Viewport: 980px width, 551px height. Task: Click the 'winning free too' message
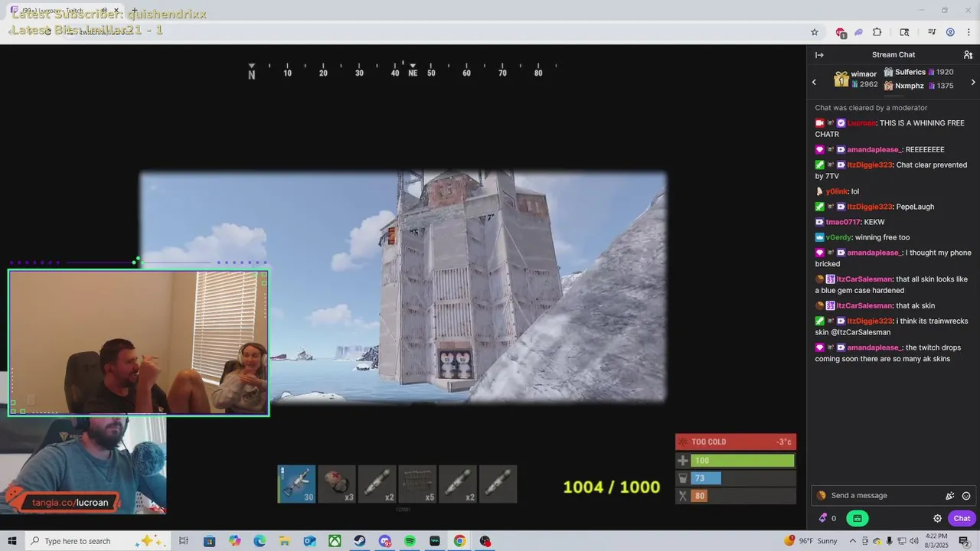(x=882, y=237)
